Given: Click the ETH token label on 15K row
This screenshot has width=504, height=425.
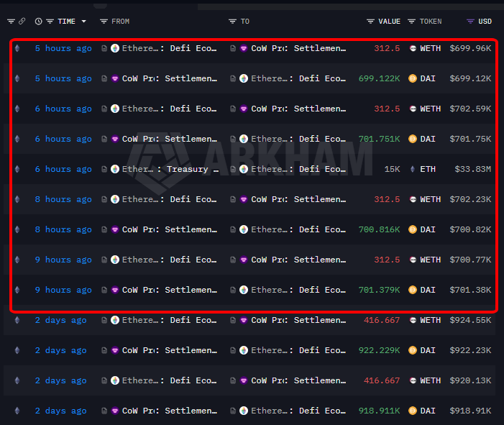Looking at the screenshot, I should 428,169.
